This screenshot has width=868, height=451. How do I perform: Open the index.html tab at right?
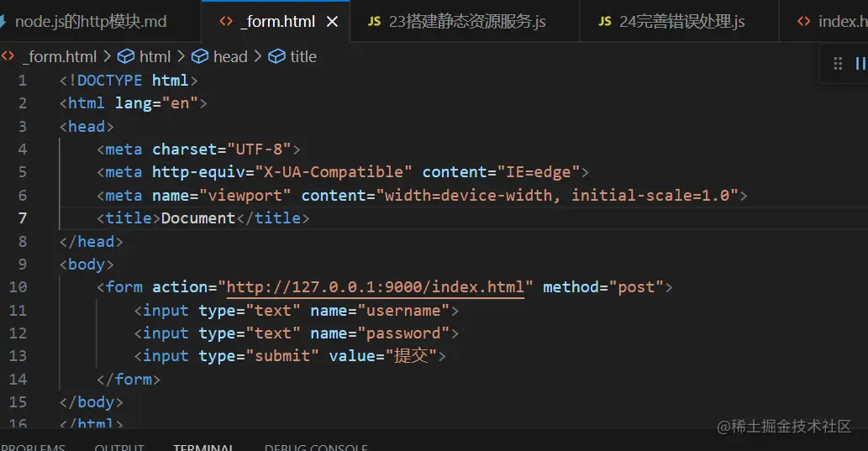(x=825, y=22)
